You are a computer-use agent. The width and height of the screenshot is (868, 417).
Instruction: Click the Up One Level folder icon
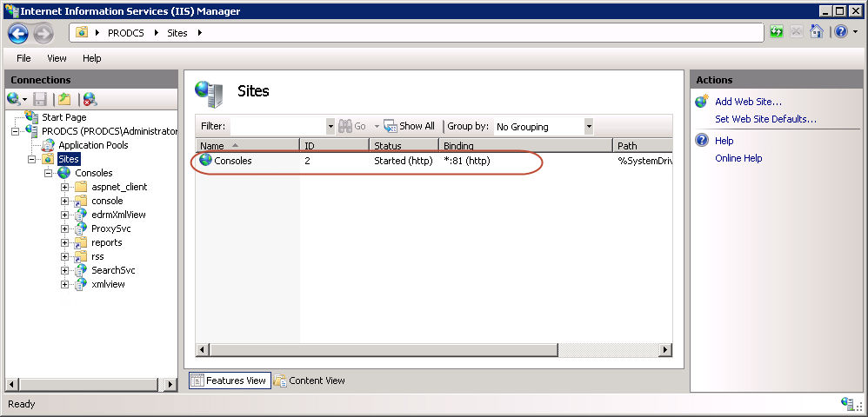(x=63, y=99)
